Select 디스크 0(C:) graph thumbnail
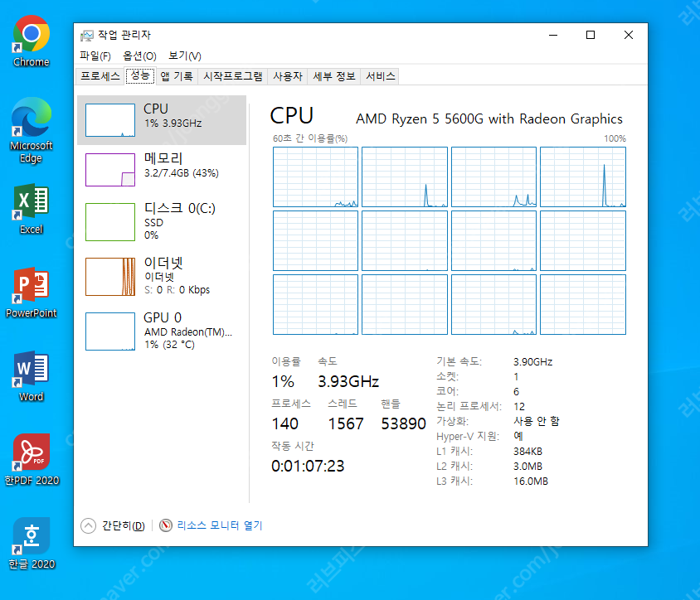Screen dimensions: 700x600 (x=110, y=222)
